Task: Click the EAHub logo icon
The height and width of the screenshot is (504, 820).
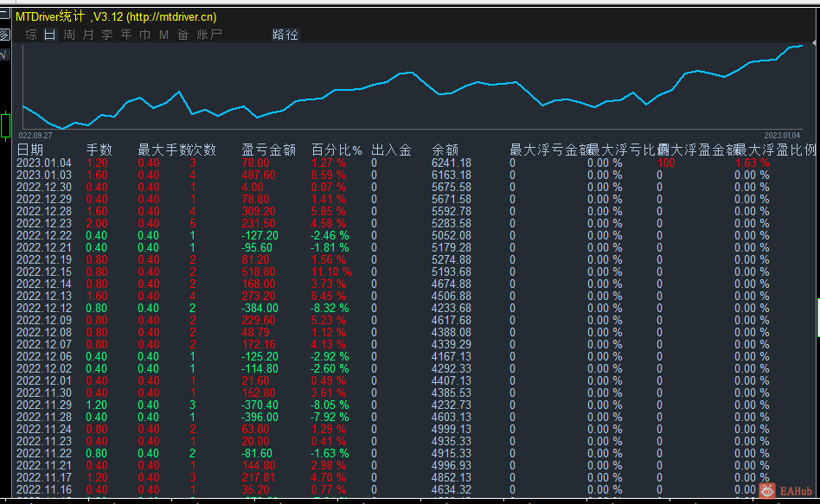Action: point(767,490)
